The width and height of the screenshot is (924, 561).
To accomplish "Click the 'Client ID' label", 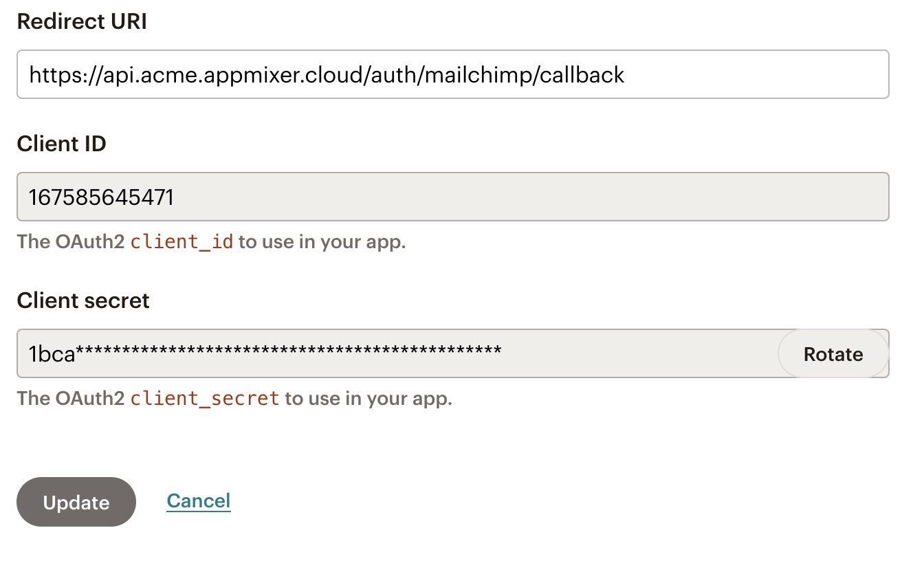I will point(61,144).
